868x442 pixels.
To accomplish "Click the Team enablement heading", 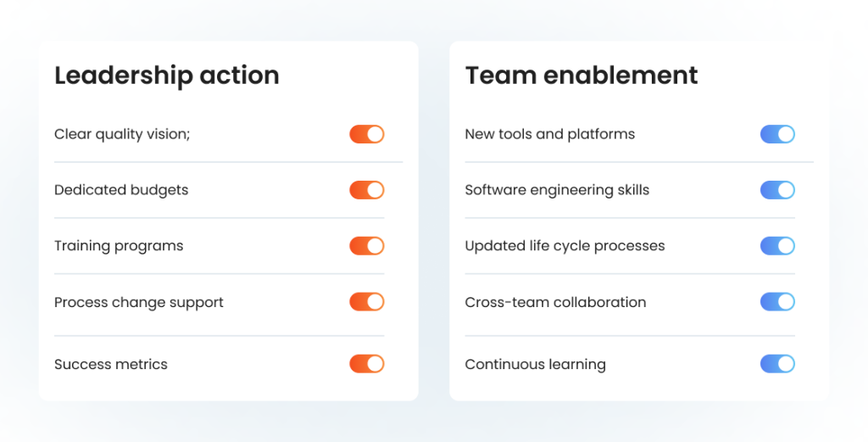I will coord(581,76).
